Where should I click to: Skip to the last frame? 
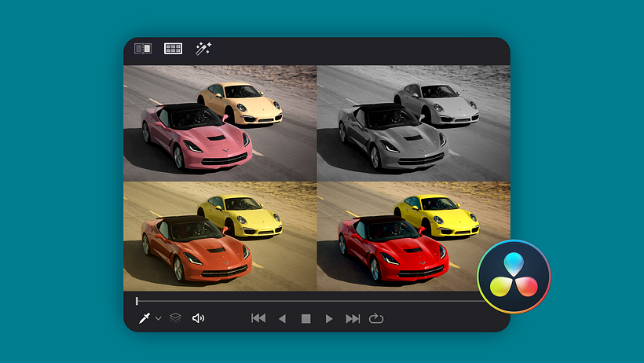coord(353,318)
